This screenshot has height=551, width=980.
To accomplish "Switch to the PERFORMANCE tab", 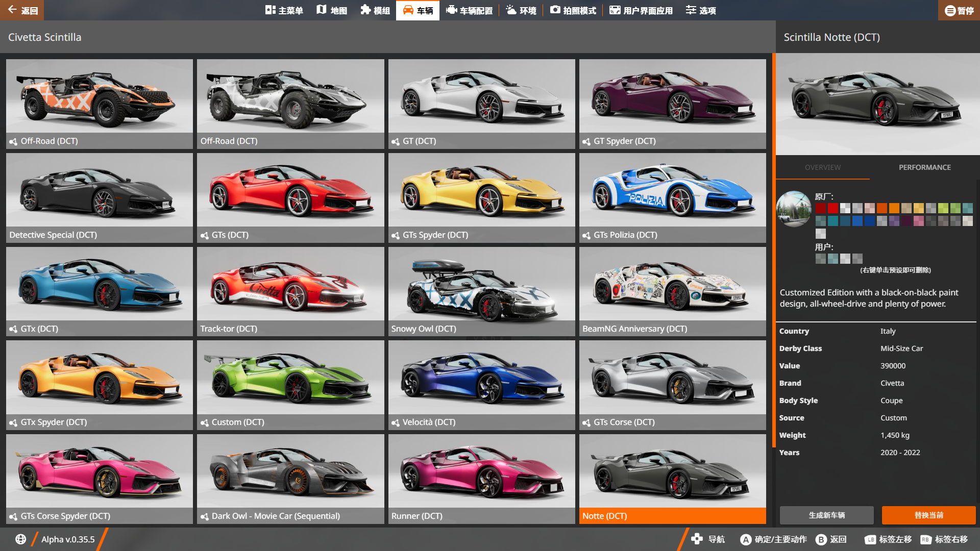I will pyautogui.click(x=925, y=167).
